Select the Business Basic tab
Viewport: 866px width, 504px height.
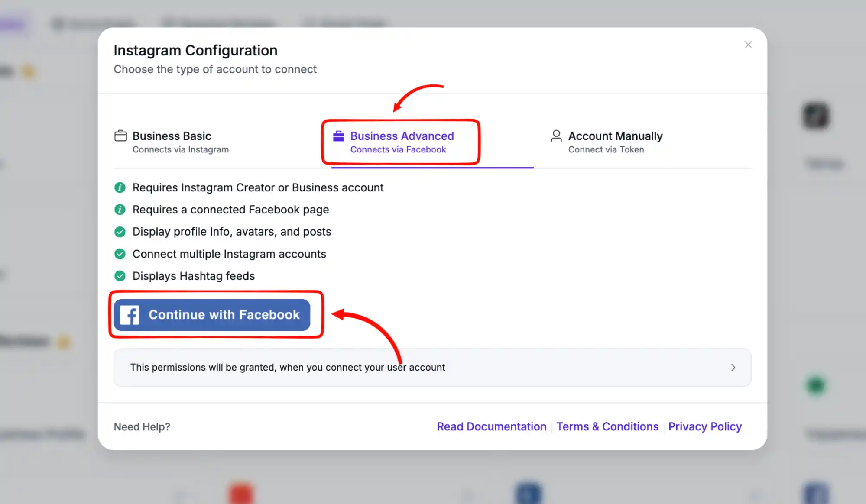coord(172,142)
